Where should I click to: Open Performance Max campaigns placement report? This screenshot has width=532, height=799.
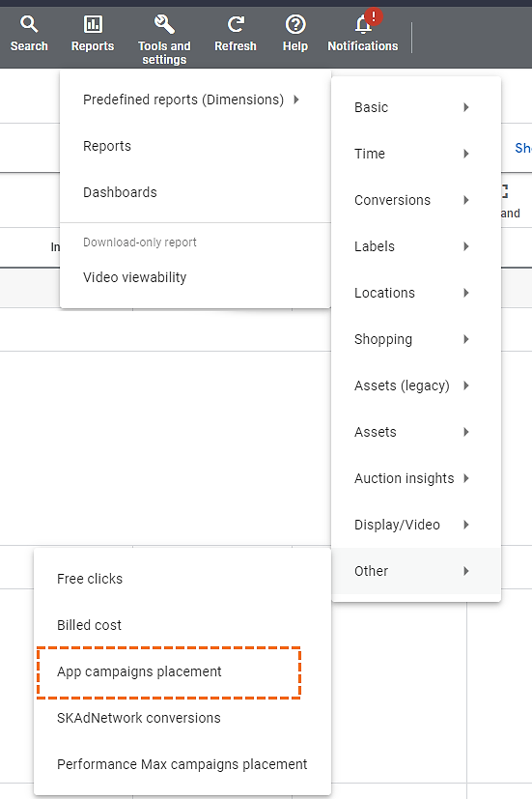[182, 764]
